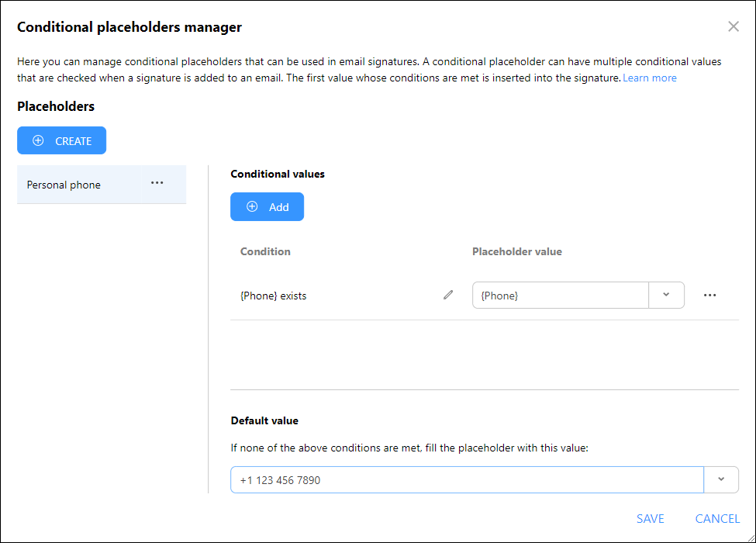
Task: Close the Conditional placeholders manager dialog
Action: tap(734, 26)
